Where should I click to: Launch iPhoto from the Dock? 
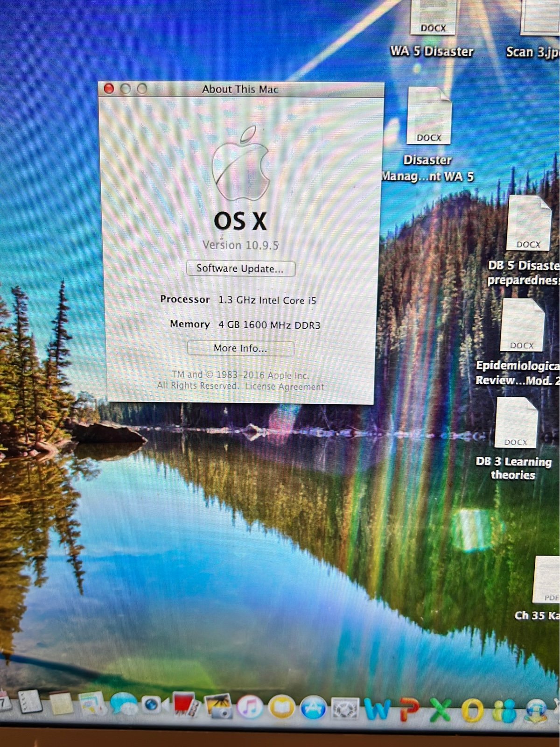(x=218, y=706)
